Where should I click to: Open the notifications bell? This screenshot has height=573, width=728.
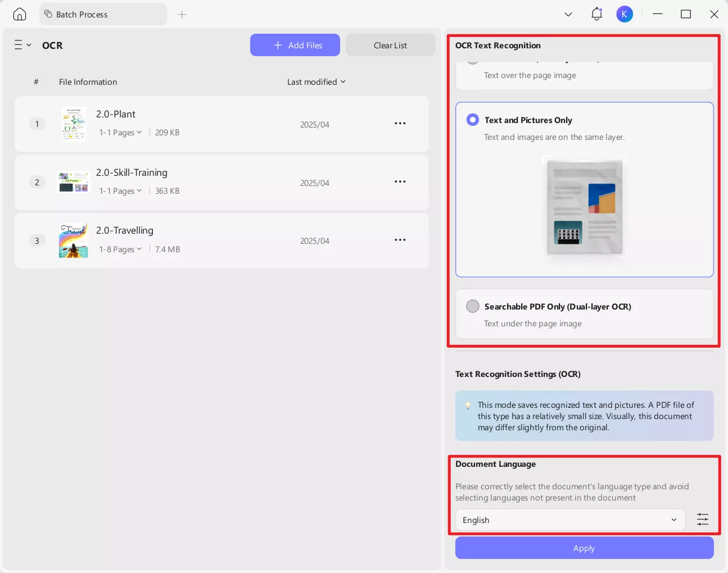[x=596, y=14]
